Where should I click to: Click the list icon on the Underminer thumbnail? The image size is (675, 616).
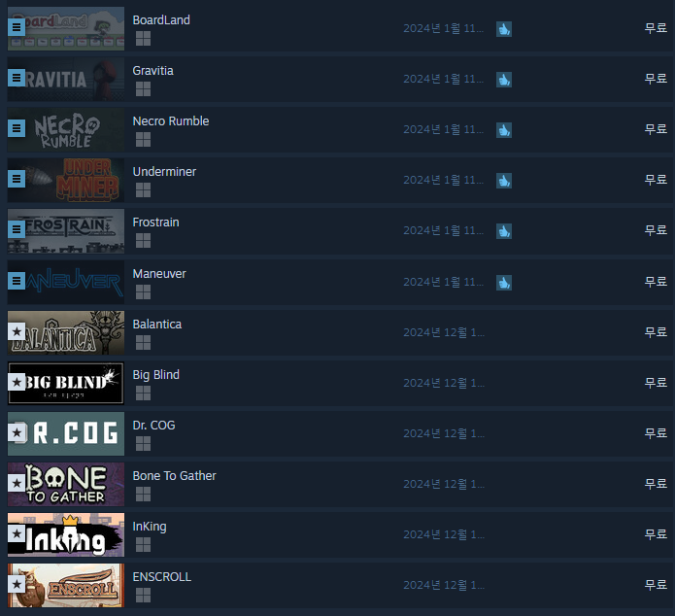pyautogui.click(x=17, y=179)
